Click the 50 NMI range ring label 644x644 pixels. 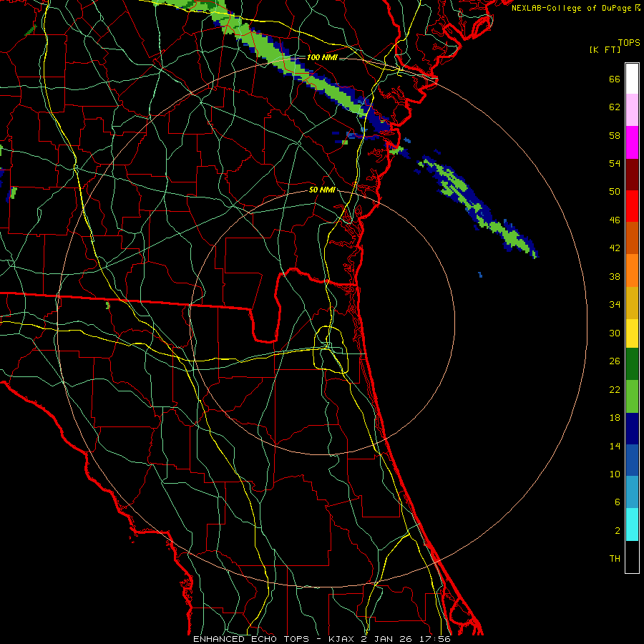[x=322, y=190]
